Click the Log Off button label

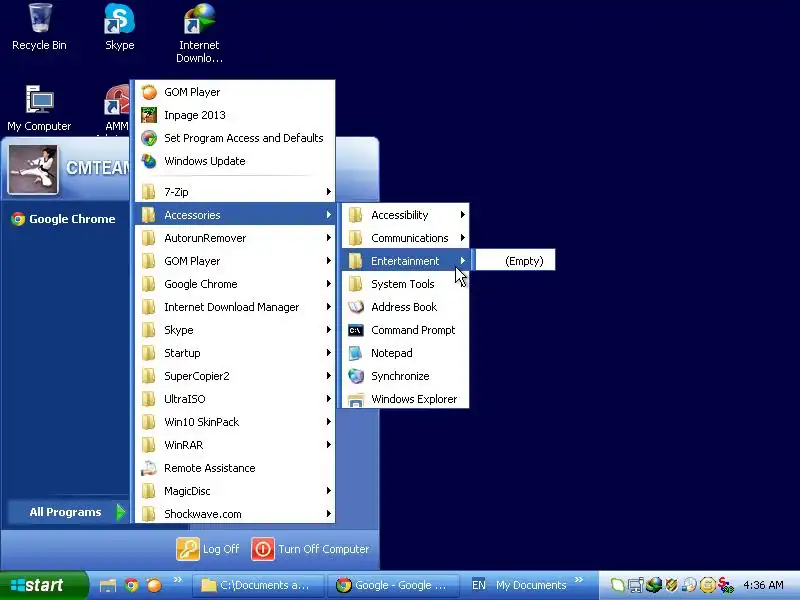(x=221, y=549)
